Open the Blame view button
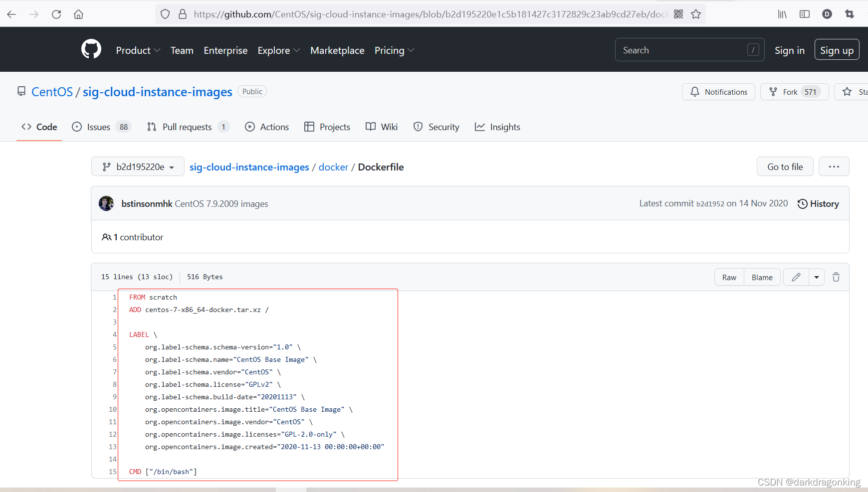The height and width of the screenshot is (492, 868). [x=762, y=277]
